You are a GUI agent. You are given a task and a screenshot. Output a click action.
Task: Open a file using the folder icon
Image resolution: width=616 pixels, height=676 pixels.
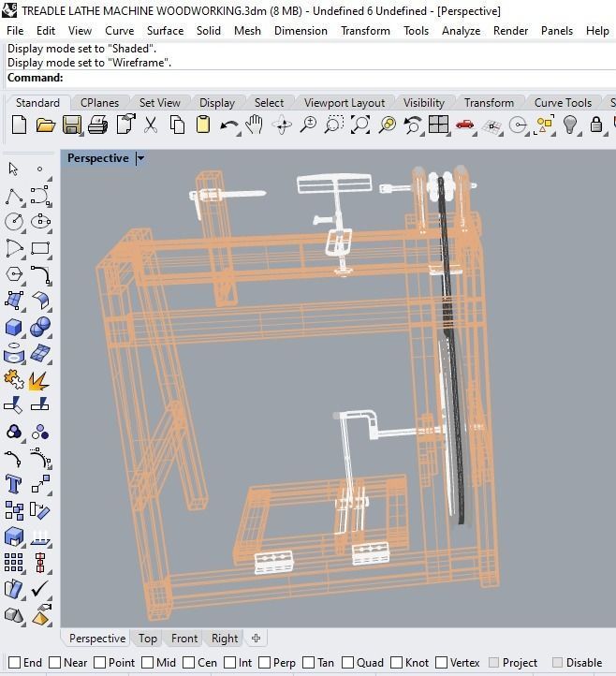45,125
